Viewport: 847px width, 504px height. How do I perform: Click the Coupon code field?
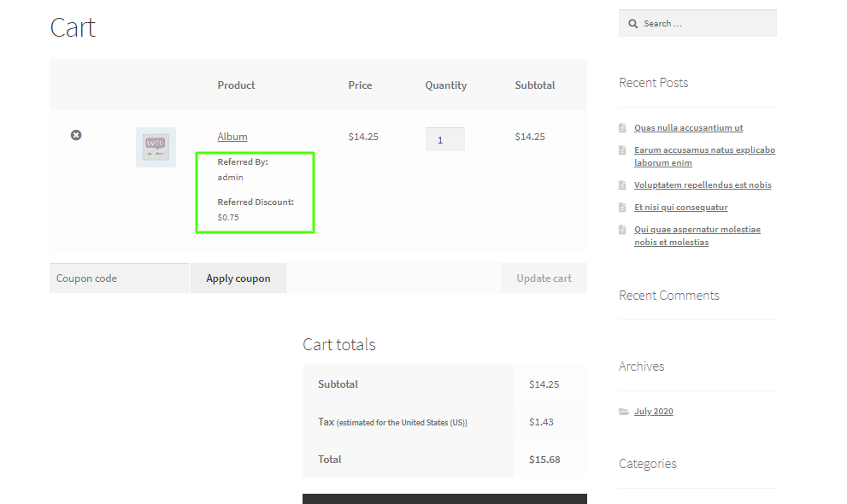pos(119,278)
